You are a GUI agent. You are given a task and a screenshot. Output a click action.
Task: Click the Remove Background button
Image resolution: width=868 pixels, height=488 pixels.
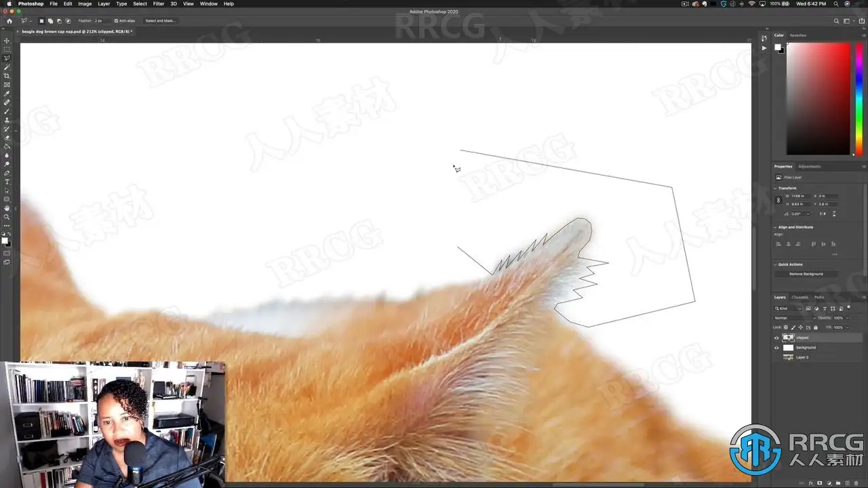(x=806, y=274)
